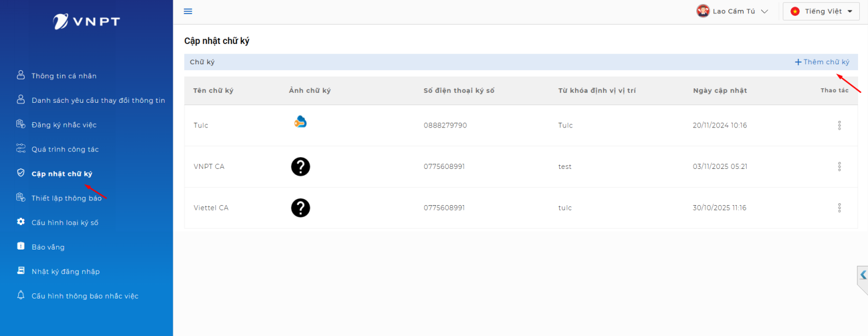Click the VNPT logo
This screenshot has width=868, height=336.
click(86, 22)
